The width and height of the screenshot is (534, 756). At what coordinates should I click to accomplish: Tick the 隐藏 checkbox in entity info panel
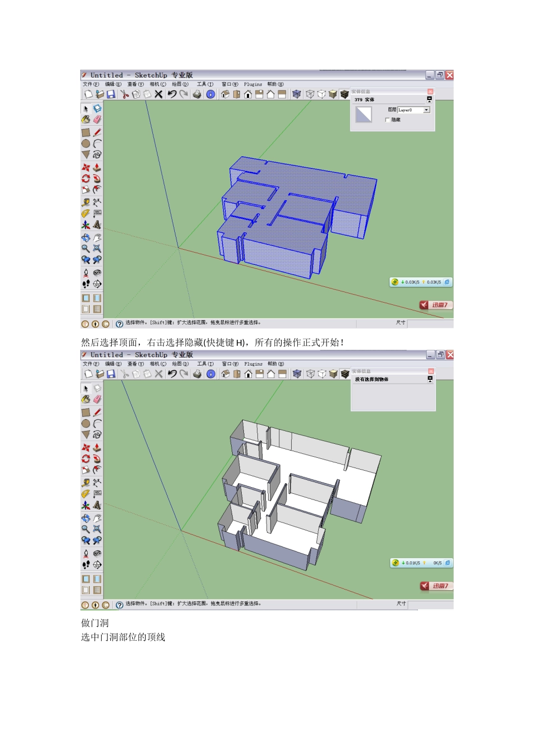coord(387,120)
